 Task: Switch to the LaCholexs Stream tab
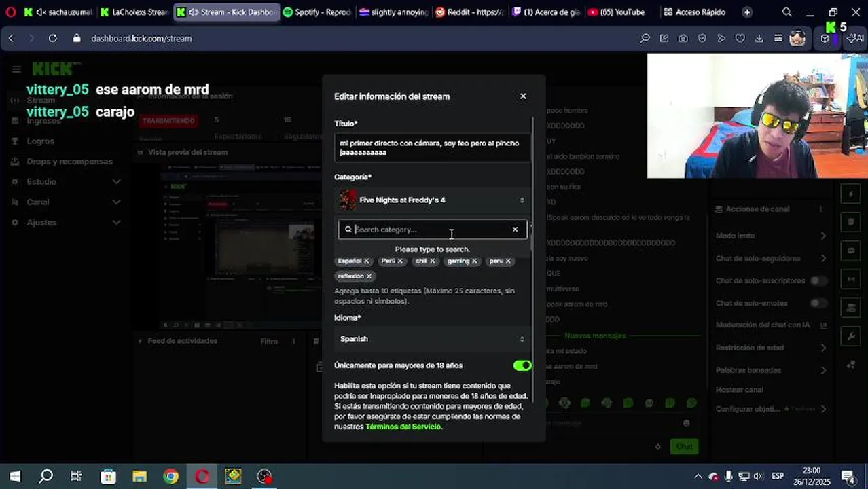click(x=134, y=12)
